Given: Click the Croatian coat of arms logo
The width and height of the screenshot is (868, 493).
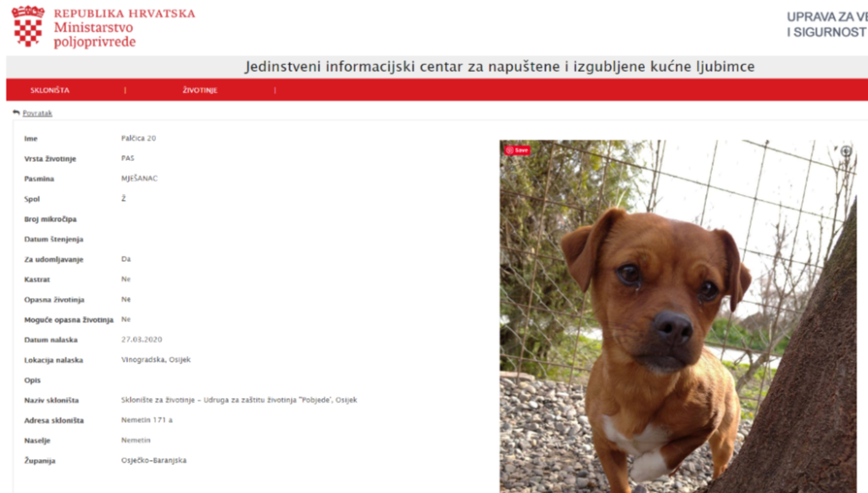Looking at the screenshot, I should pyautogui.click(x=28, y=26).
